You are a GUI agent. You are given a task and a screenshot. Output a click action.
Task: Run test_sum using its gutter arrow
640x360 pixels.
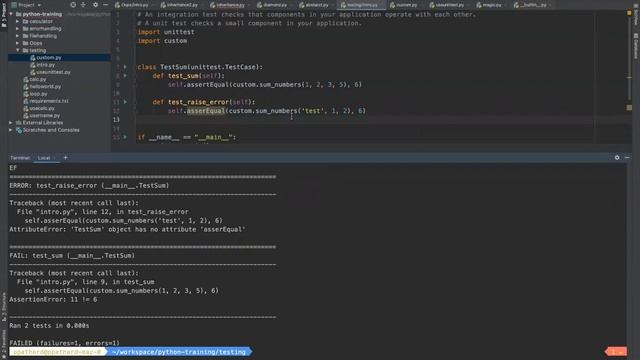point(125,76)
